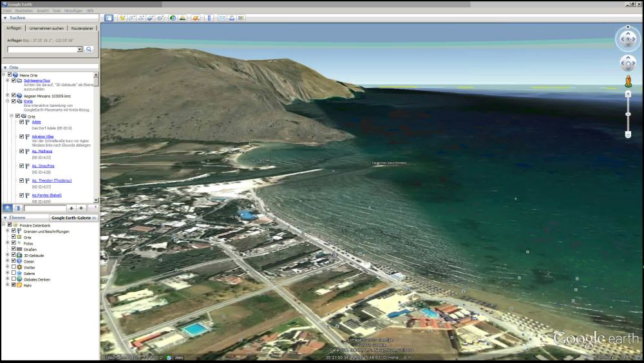644x363 pixels.
Task: Toggle the sidebar visibility toolbar button
Action: (109, 18)
